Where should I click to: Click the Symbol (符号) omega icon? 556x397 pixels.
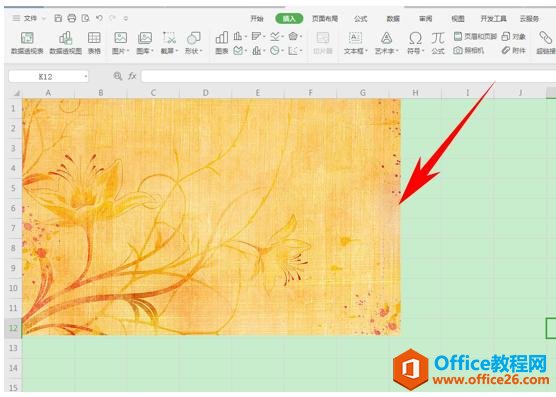[415, 38]
